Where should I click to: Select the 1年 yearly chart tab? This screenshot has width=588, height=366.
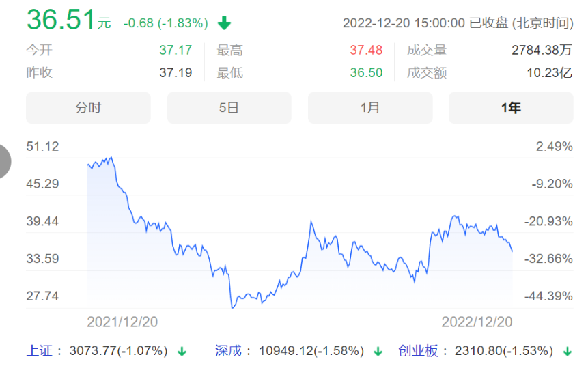(x=511, y=108)
